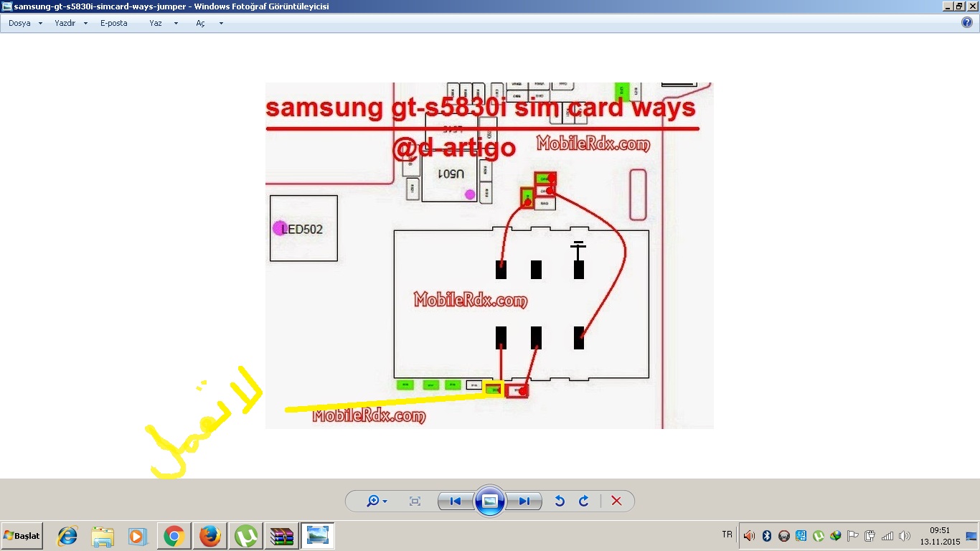Click the uTorrent tray icon
The image size is (980, 551).
point(818,536)
